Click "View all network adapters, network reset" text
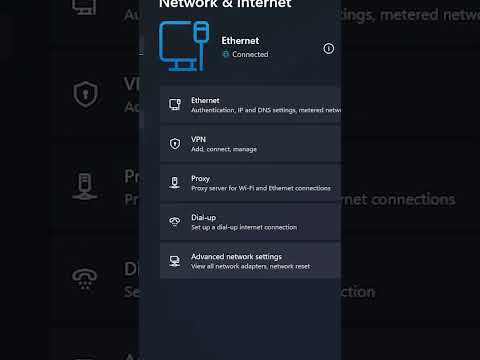 pyautogui.click(x=250, y=266)
